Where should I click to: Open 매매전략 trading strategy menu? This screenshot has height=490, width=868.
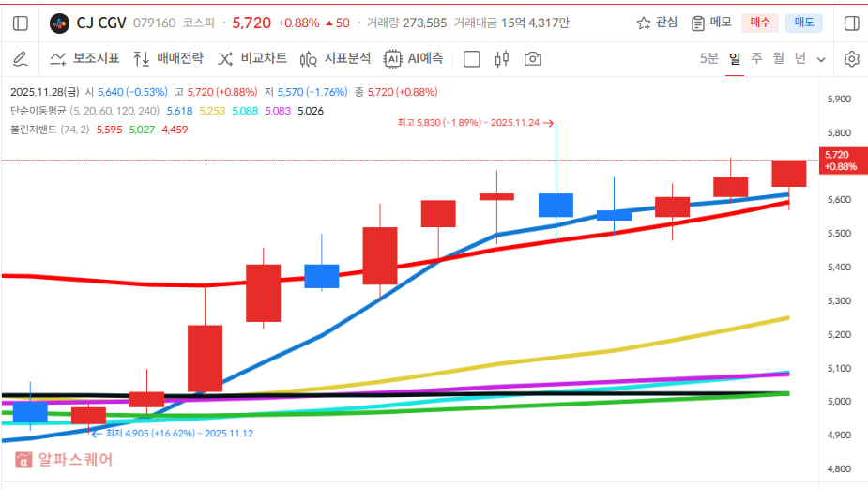pyautogui.click(x=168, y=59)
